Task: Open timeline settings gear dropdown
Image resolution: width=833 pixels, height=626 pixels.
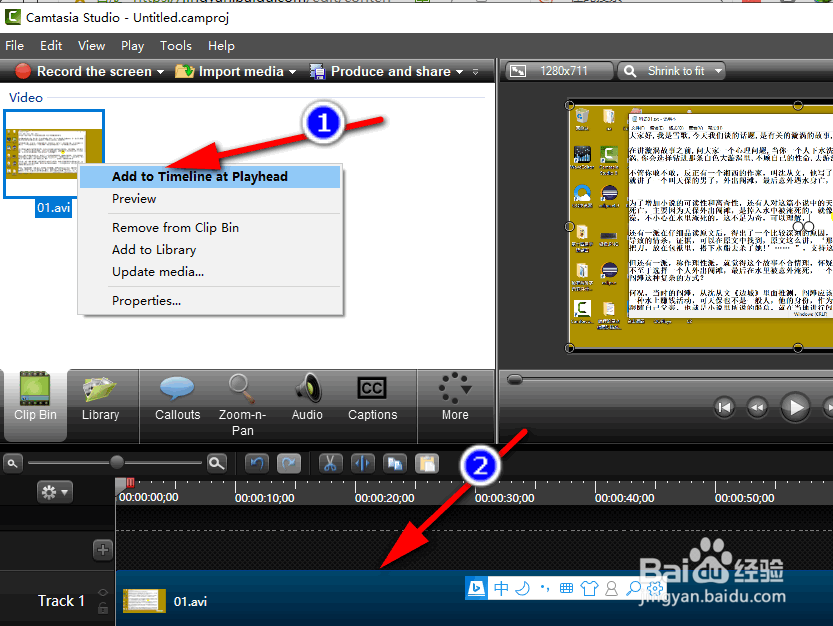Action: click(55, 492)
